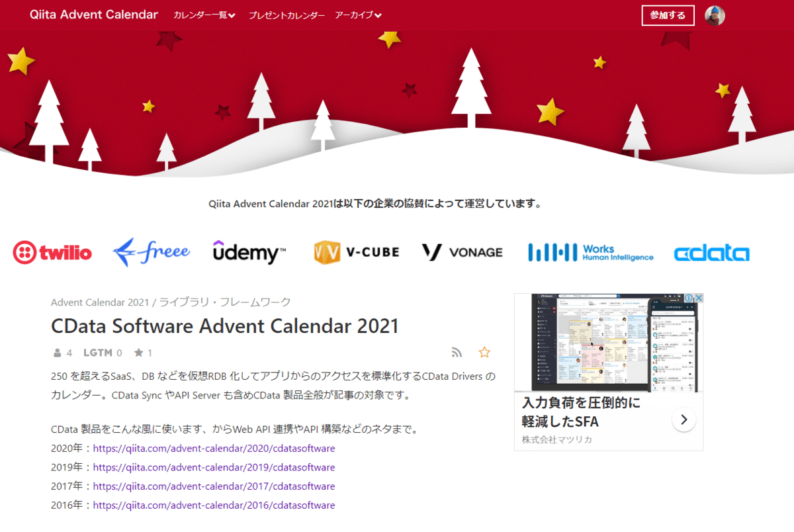Open the 2020 cdatasoftware calendar link

tap(214, 448)
